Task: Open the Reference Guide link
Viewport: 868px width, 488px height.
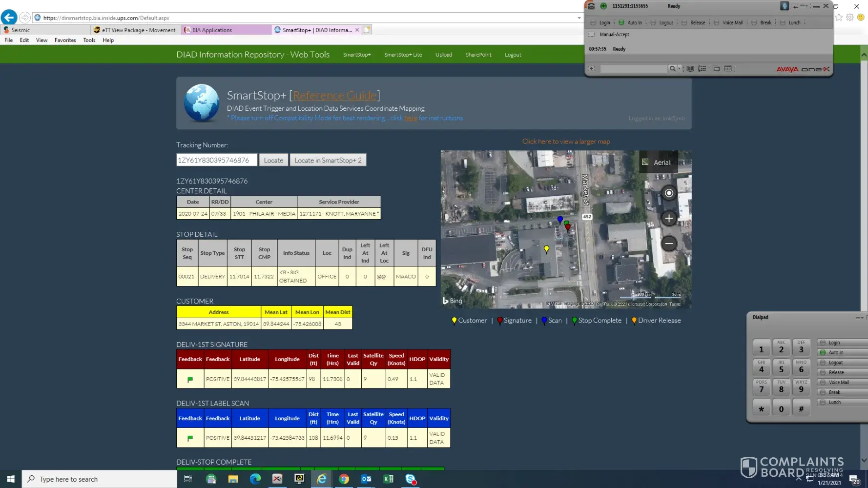Action: coord(334,96)
